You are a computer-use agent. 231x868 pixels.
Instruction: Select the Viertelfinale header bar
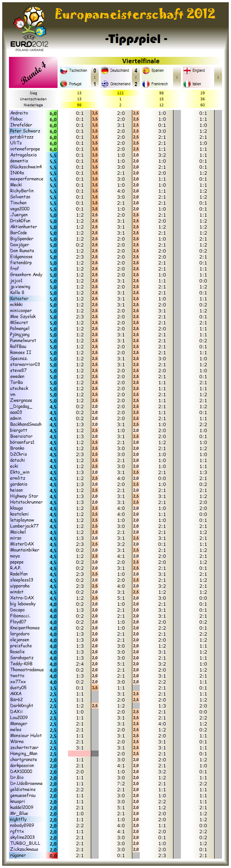[x=141, y=61]
